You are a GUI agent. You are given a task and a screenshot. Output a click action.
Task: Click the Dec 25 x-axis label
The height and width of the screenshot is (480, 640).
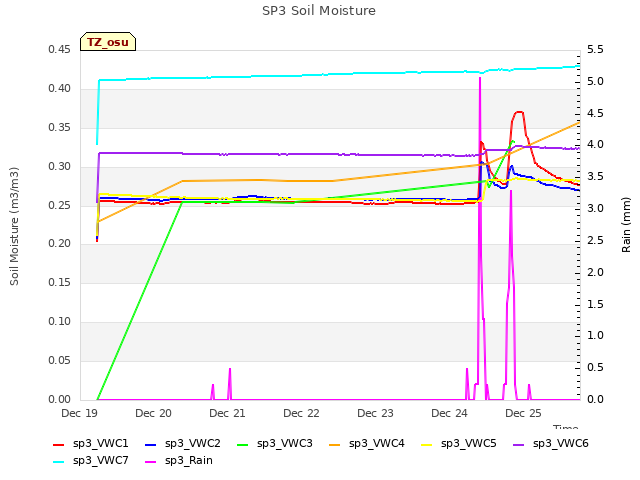coord(523,413)
